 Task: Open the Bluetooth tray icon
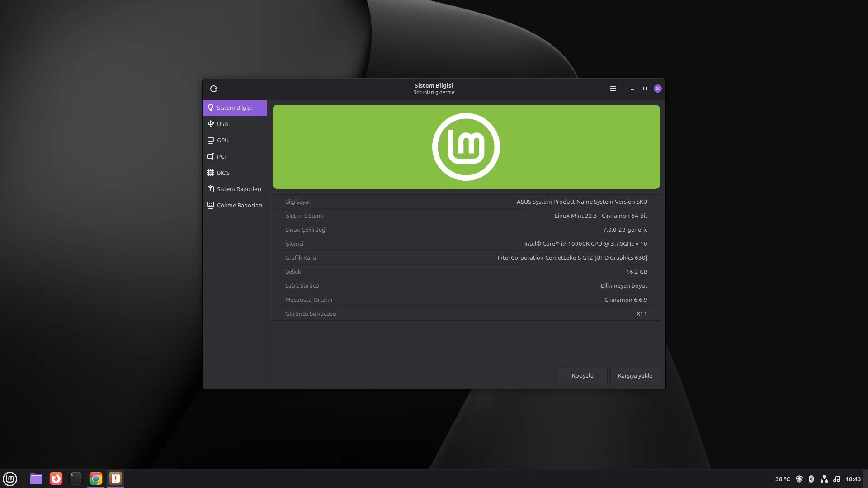pos(811,479)
